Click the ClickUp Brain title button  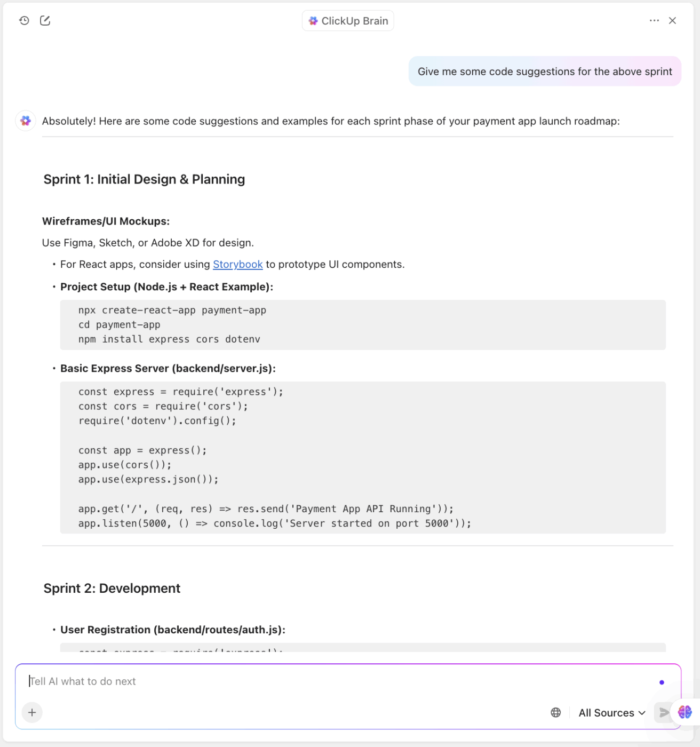[x=348, y=21]
